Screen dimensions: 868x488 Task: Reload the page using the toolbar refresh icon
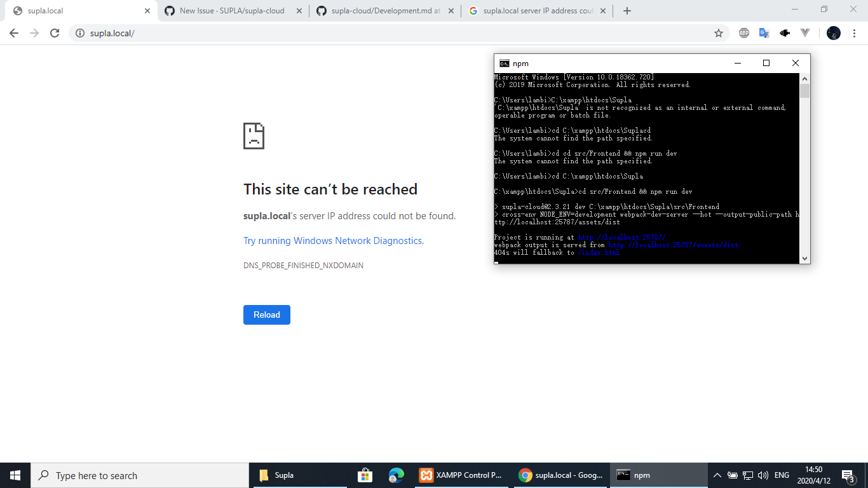pyautogui.click(x=55, y=33)
